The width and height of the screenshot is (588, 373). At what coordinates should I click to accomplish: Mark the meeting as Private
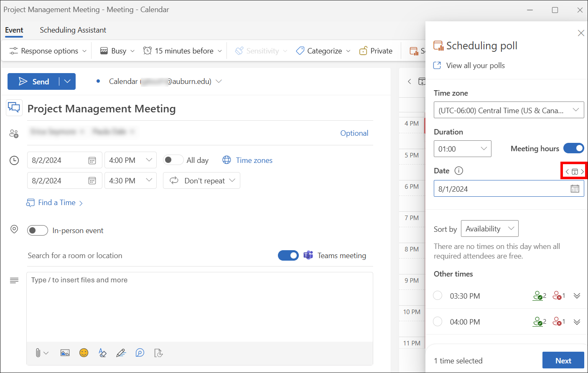click(376, 51)
